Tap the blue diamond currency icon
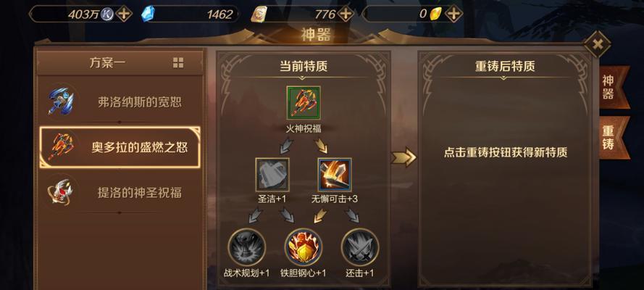 click(148, 14)
